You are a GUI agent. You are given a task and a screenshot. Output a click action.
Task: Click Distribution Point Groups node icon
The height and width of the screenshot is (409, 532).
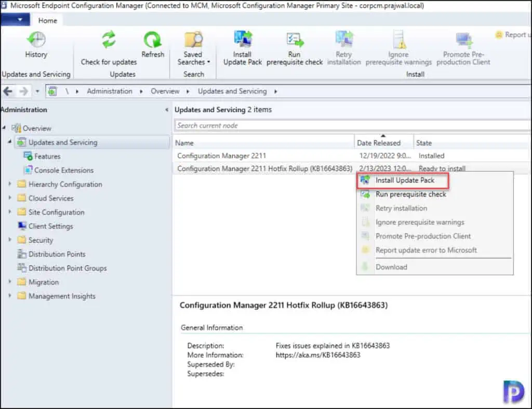22,268
